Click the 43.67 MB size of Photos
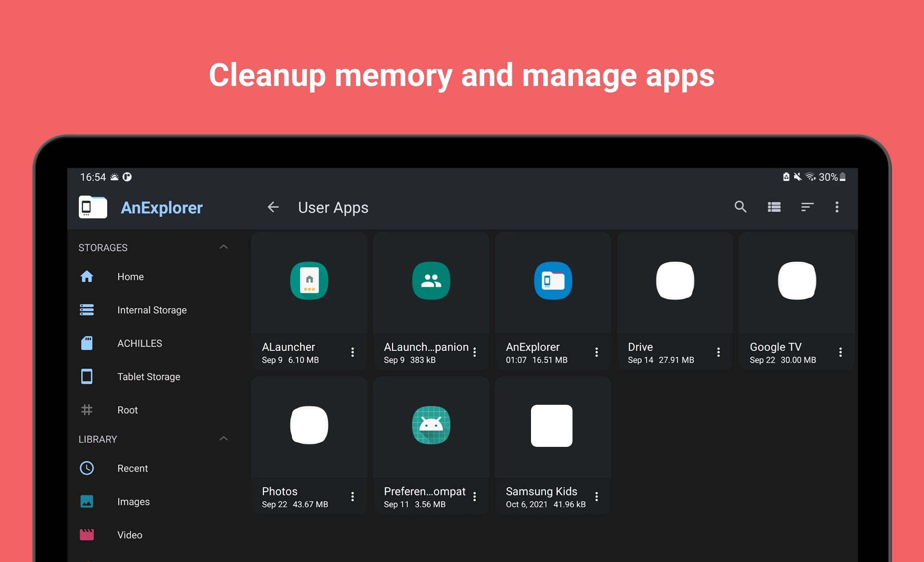Viewport: 924px width, 562px height. point(310,504)
